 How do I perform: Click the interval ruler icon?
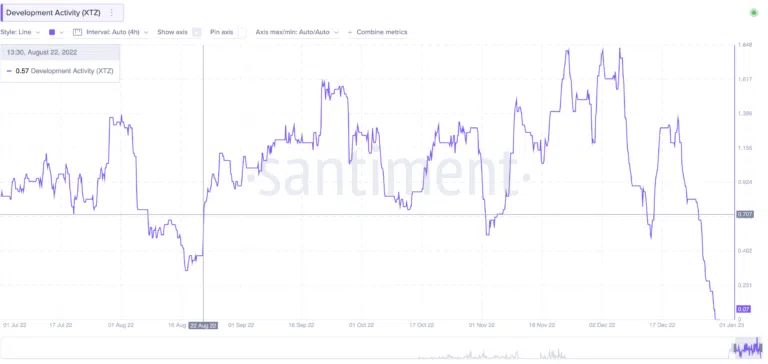pos(77,32)
